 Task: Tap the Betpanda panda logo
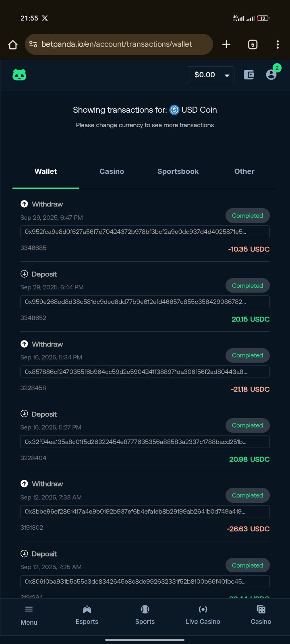click(19, 75)
